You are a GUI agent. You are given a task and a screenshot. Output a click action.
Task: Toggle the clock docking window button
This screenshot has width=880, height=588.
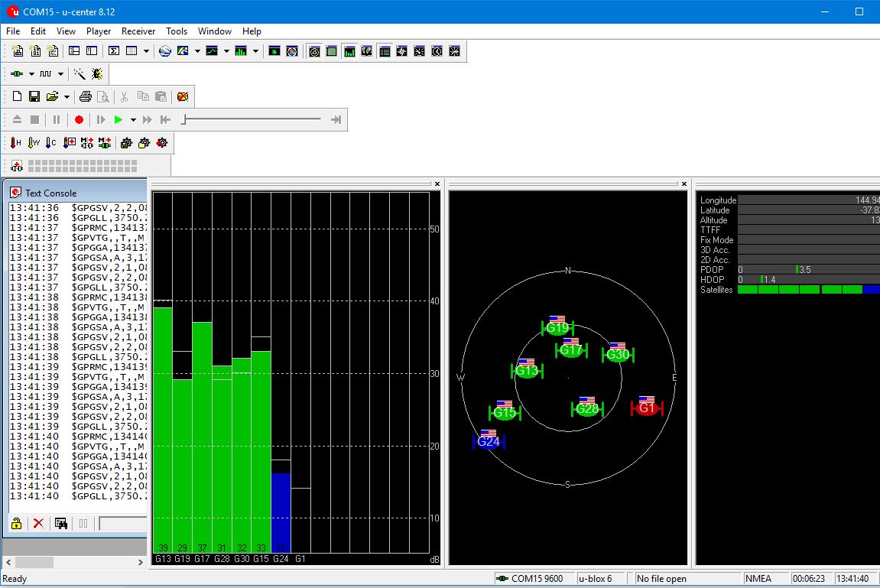pyautogui.click(x=437, y=51)
